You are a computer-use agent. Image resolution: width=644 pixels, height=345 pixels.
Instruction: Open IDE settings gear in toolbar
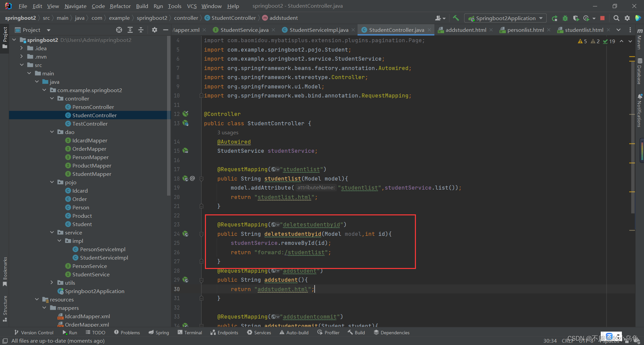click(x=627, y=18)
